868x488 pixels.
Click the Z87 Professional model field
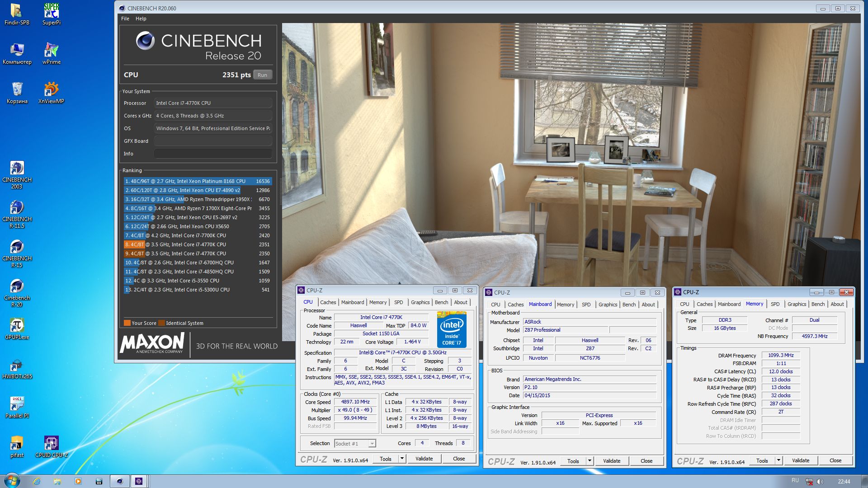(566, 330)
